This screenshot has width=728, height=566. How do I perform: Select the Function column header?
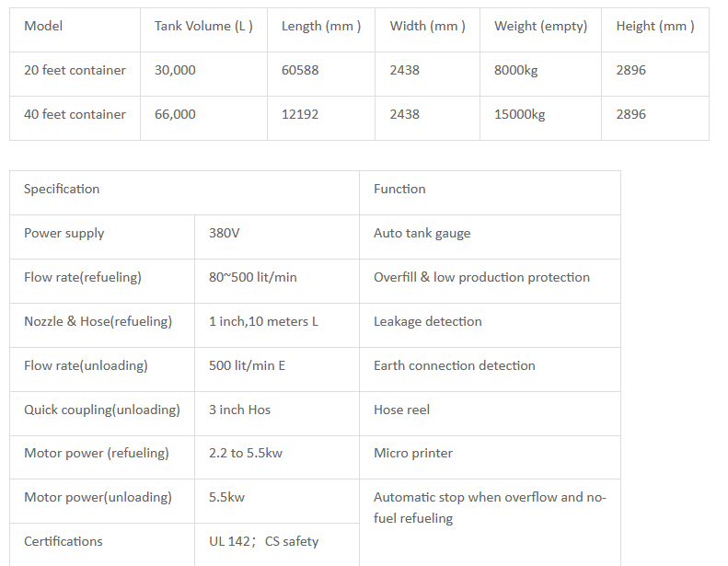[399, 189]
